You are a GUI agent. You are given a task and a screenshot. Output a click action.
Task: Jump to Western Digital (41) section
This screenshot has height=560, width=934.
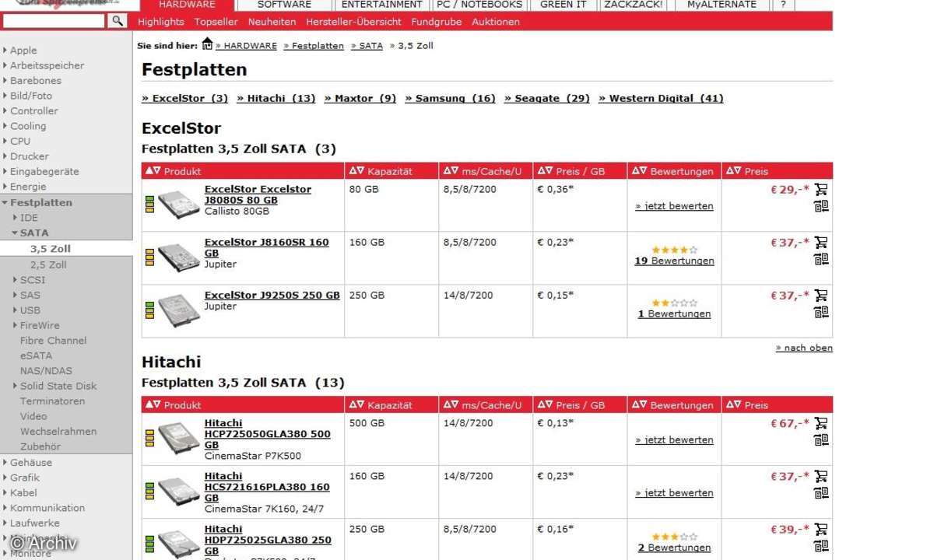click(661, 98)
